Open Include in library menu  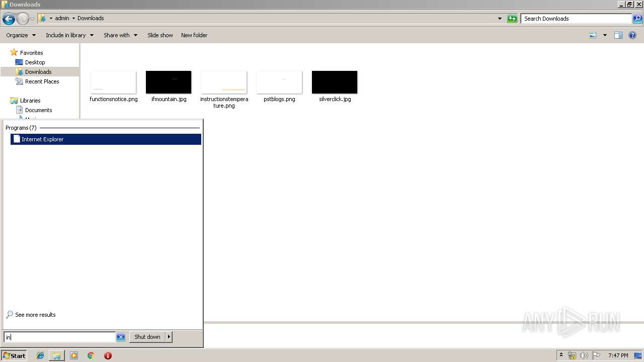click(x=70, y=35)
